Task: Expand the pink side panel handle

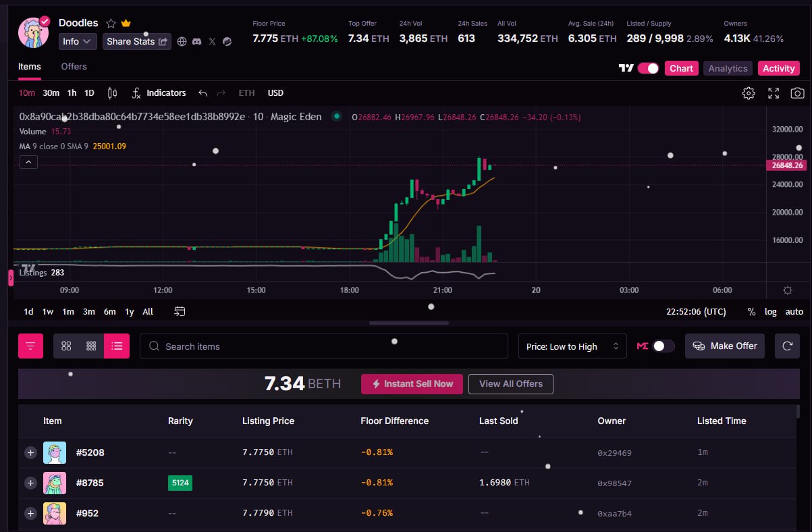Action: pyautogui.click(x=11, y=277)
